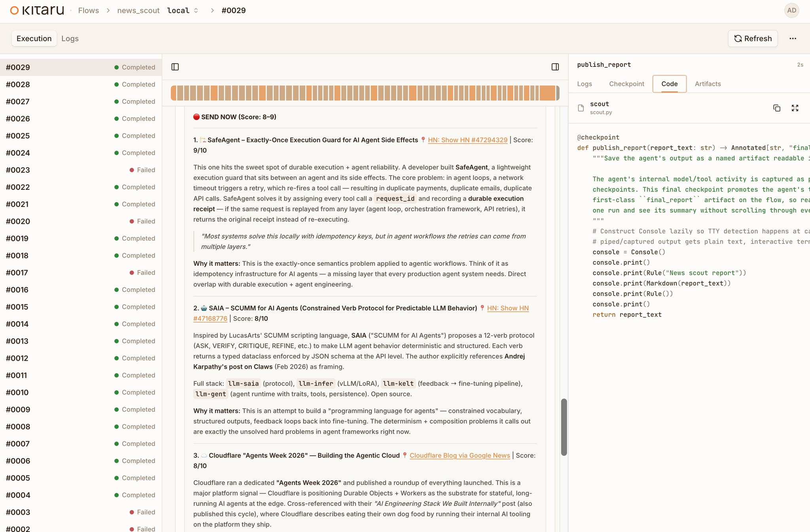Image resolution: width=810 pixels, height=532 pixels.
Task: Open the Checkpoint tab
Action: (626, 84)
